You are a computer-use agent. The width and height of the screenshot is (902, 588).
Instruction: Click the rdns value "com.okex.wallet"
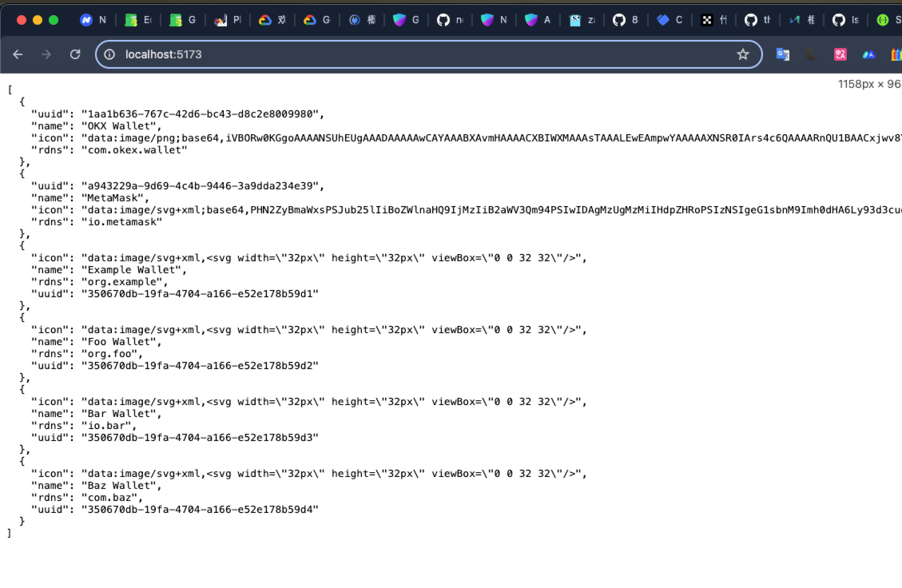134,150
